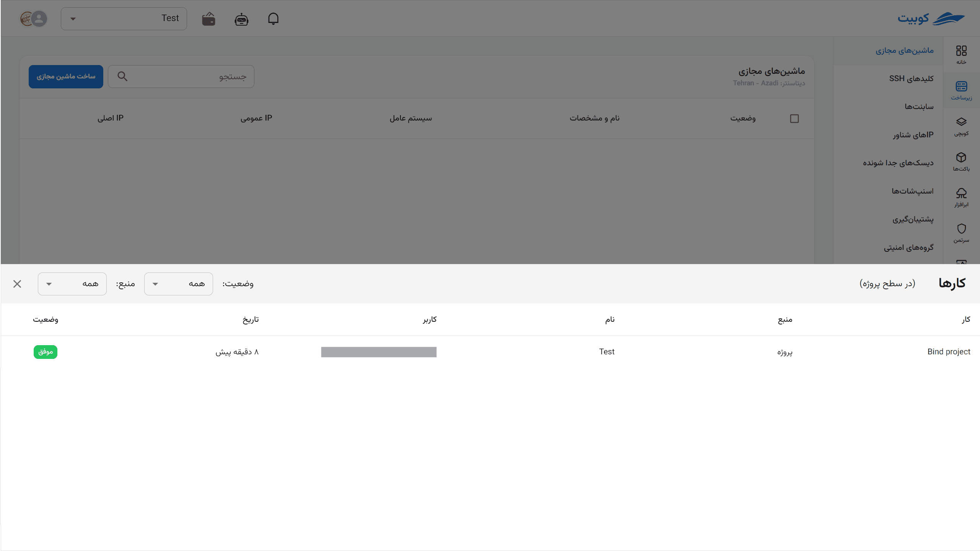Click the تاریخ column header
This screenshot has width=980, height=551.
[x=251, y=320]
